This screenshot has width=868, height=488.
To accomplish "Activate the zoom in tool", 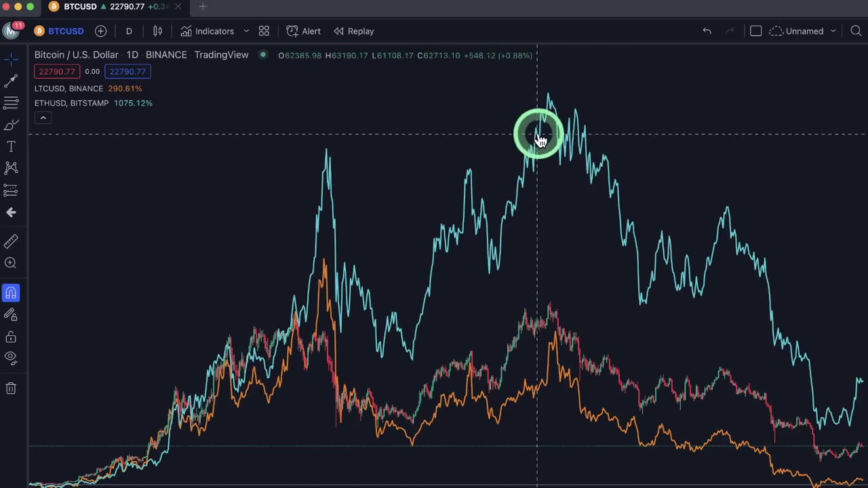I will click(x=11, y=263).
